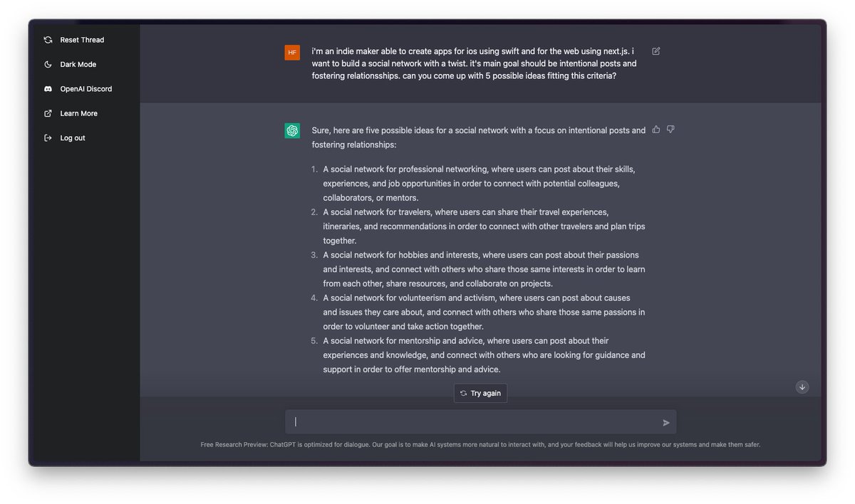Give the response a thumbs up
Screen dimensions: 855x504
click(656, 130)
